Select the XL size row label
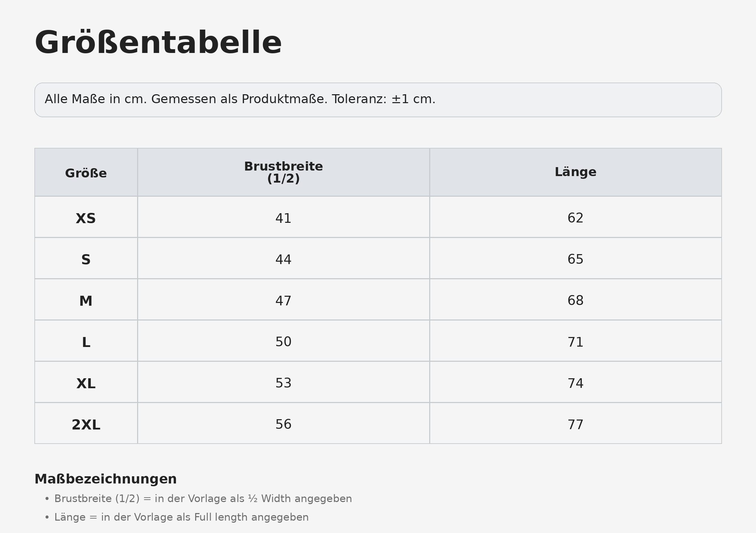 86,383
